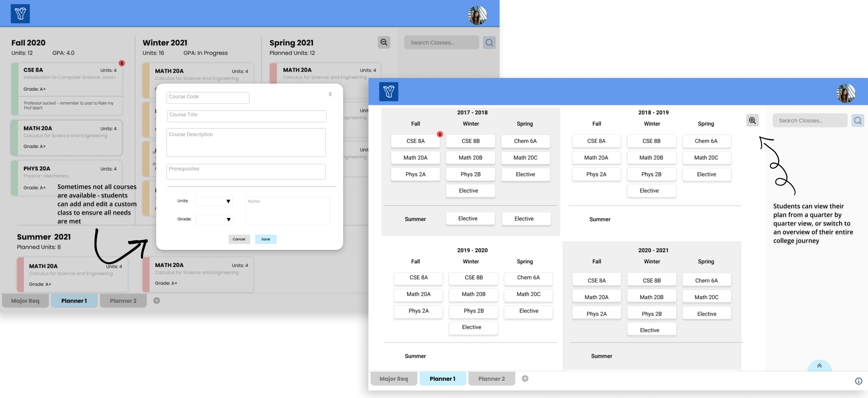Select Chem 6A chip in 2020 - 2021 Spring
868x398 pixels.
coord(707,280)
